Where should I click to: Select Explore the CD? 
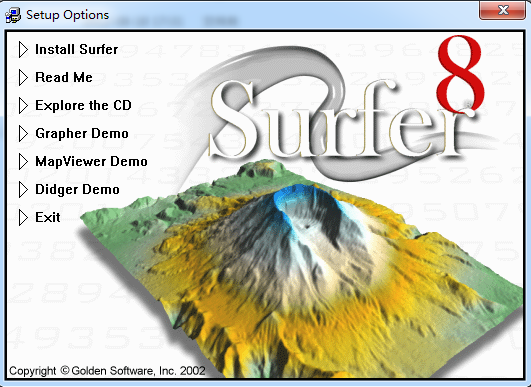pos(83,105)
